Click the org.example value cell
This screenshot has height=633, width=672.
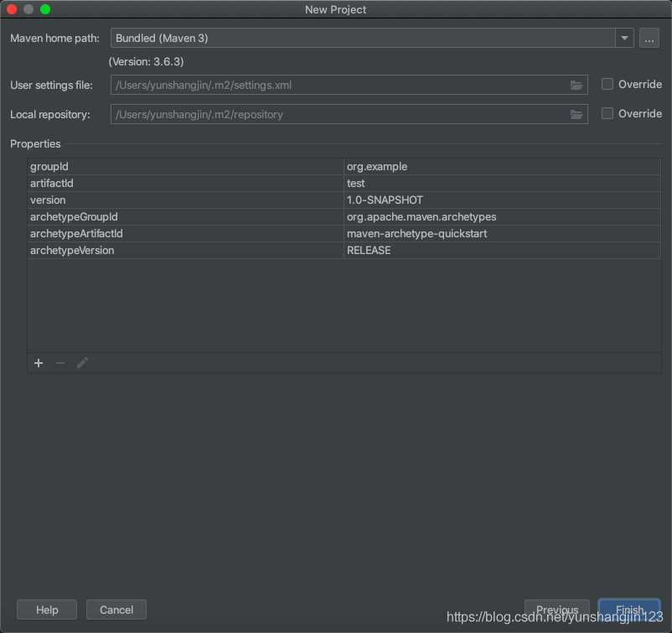(x=502, y=166)
